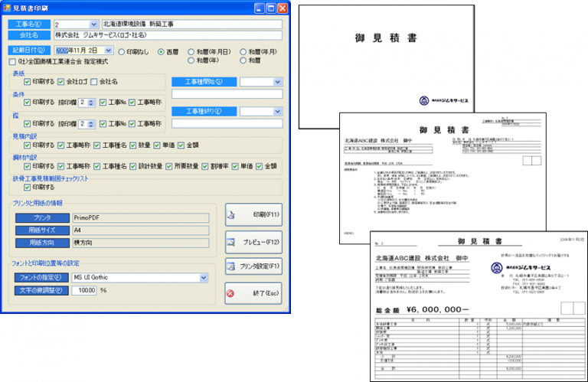
Task: Select the 和暦(年) radio button
Action: coord(191,60)
